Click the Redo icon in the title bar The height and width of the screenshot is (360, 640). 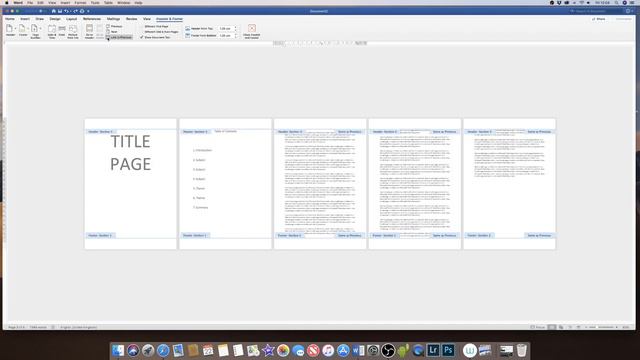click(75, 11)
